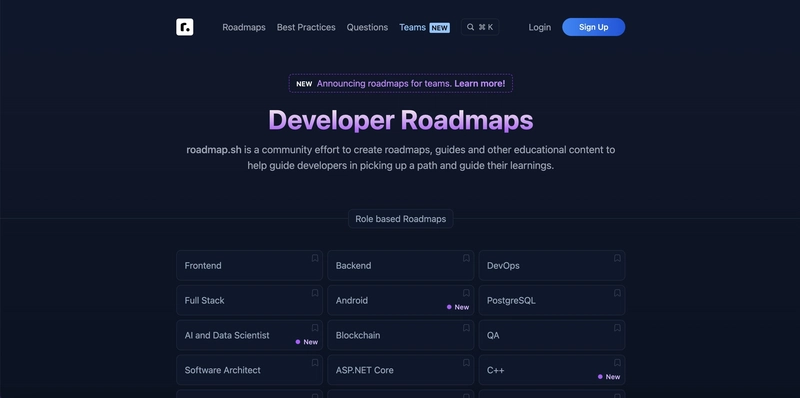
Task: Open the Blockchain roadmap card
Action: [401, 335]
